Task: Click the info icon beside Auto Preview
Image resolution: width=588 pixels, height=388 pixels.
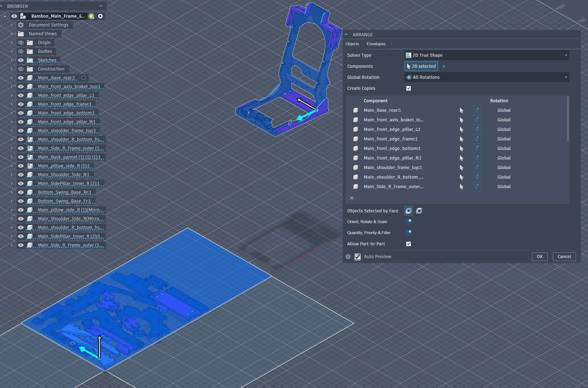Action: point(348,257)
